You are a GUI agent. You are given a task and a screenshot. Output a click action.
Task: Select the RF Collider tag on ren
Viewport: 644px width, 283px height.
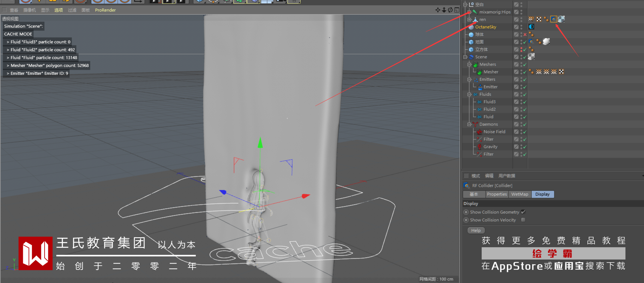[x=553, y=19]
